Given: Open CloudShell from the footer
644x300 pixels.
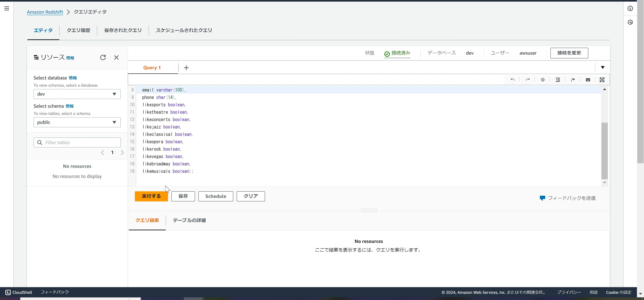Looking at the screenshot, I should [19, 292].
